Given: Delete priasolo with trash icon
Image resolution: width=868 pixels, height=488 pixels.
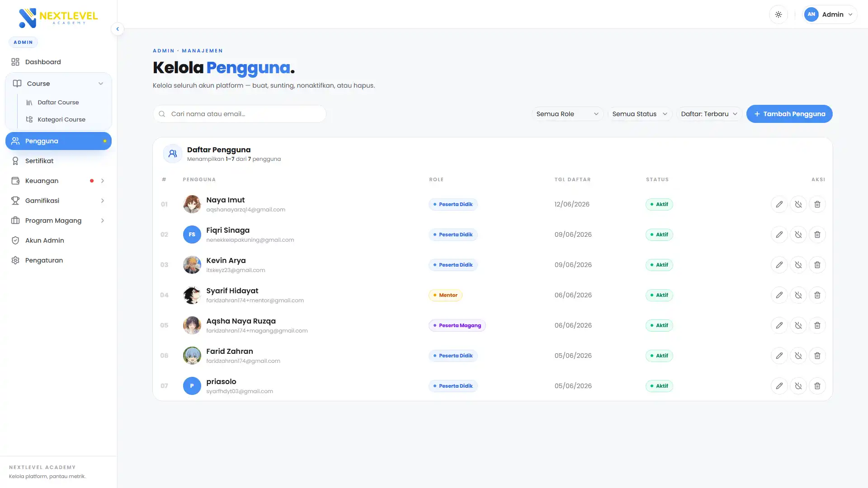Looking at the screenshot, I should pos(817,386).
